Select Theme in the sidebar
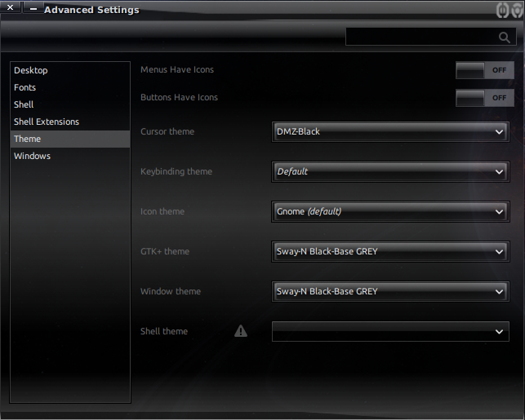This screenshot has width=525, height=420. (70, 139)
